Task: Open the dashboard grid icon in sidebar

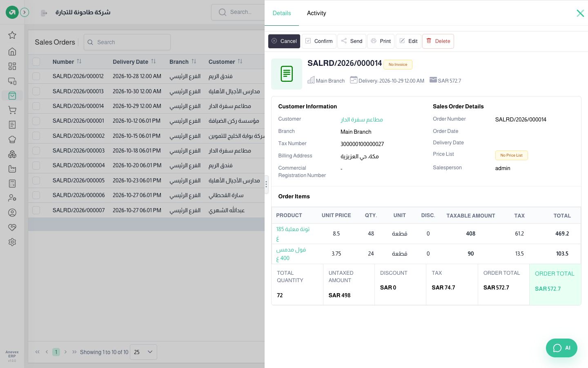Action: 12,66
